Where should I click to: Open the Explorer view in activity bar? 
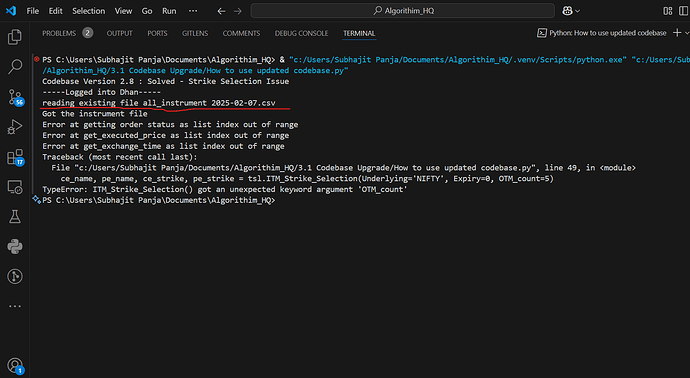click(x=15, y=37)
